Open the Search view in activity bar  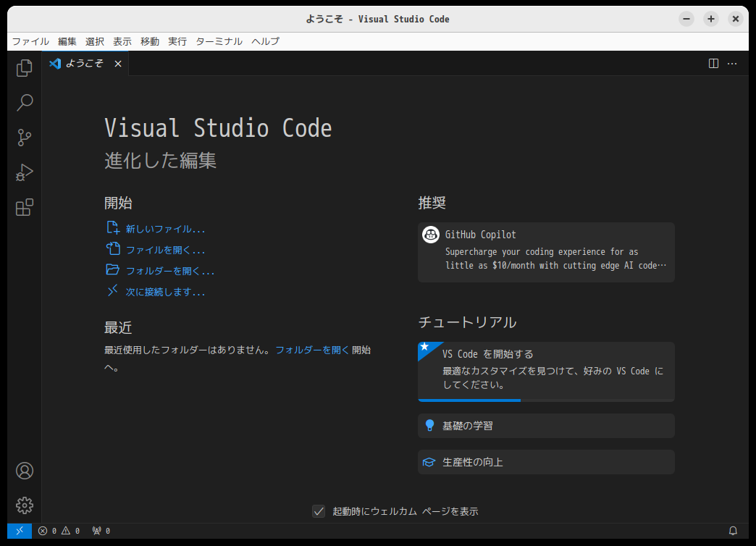(24, 103)
